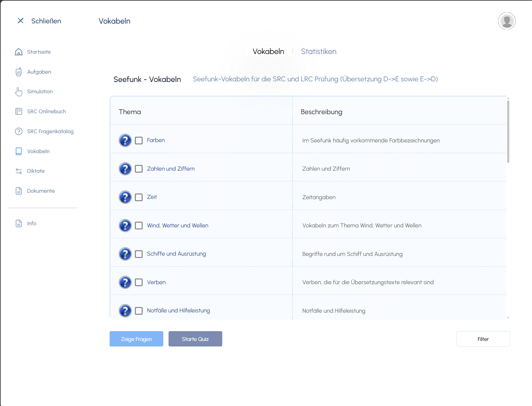Click the SRC Fragenkatalog question icon
The width and height of the screenshot is (532, 406).
point(19,131)
